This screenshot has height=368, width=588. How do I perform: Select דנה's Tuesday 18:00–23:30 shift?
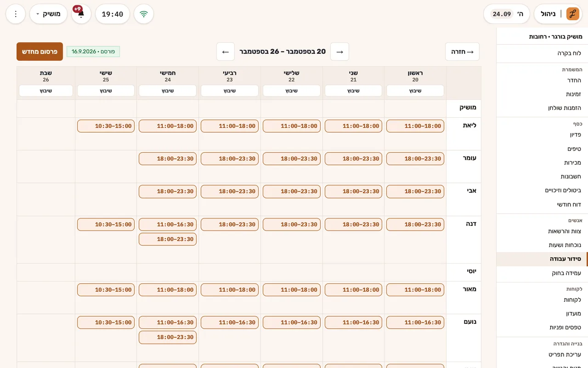point(292,224)
